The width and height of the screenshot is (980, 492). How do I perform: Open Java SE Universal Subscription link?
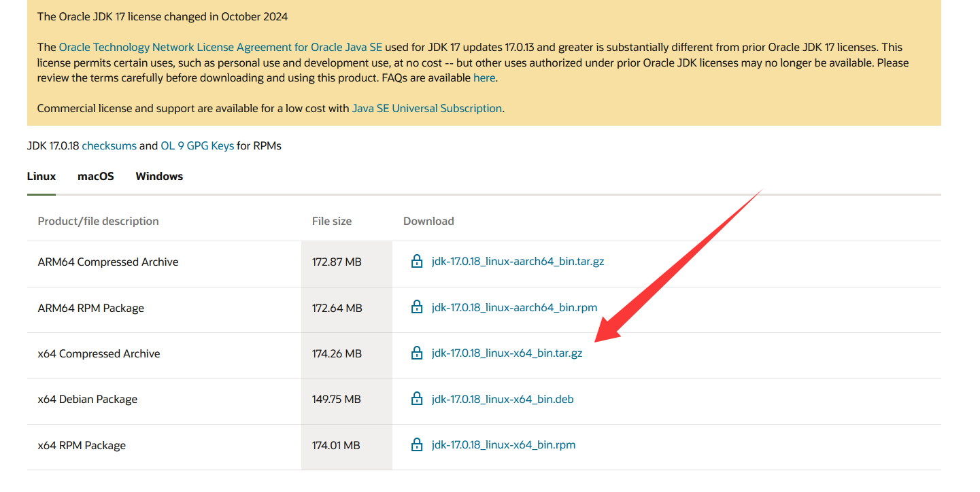coord(426,108)
